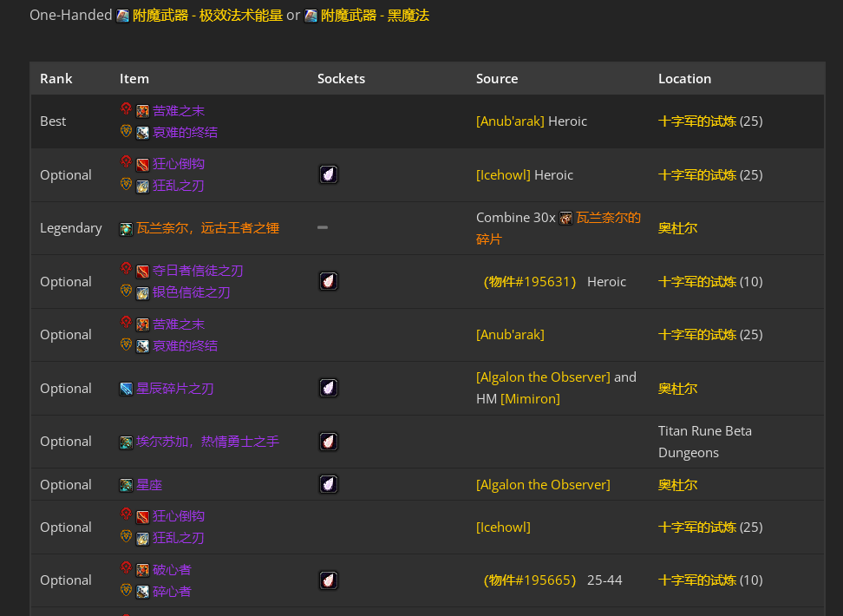
Task: Click the 苦难之末 icon in Best row
Action: (142, 111)
